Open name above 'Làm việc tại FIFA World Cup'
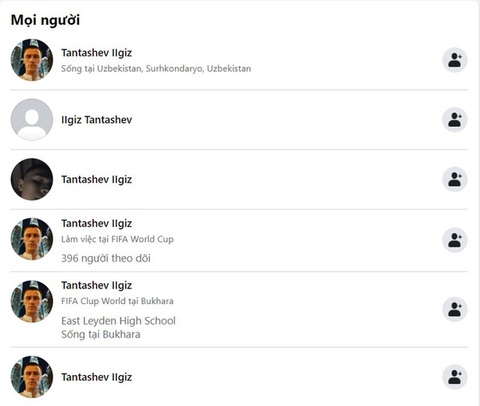Image resolution: width=480 pixels, height=406 pixels. tap(97, 223)
